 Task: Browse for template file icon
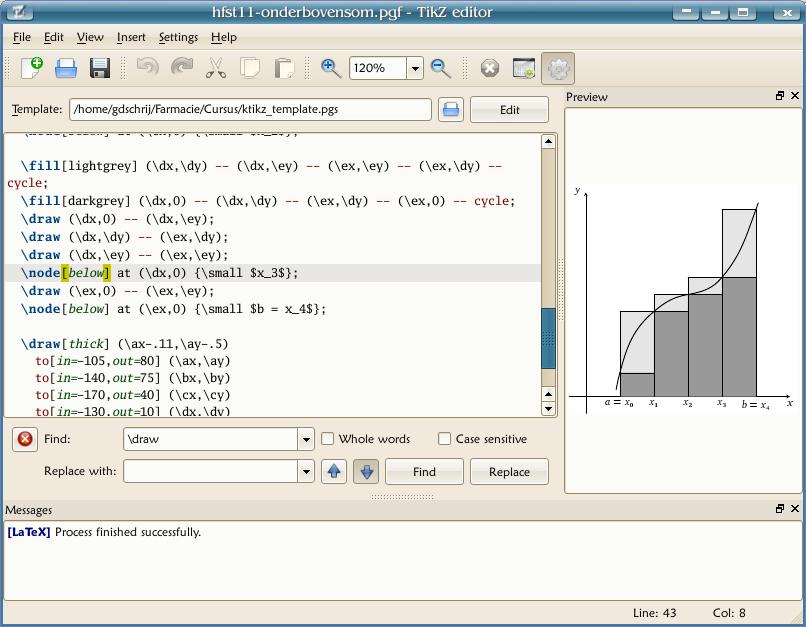click(450, 110)
